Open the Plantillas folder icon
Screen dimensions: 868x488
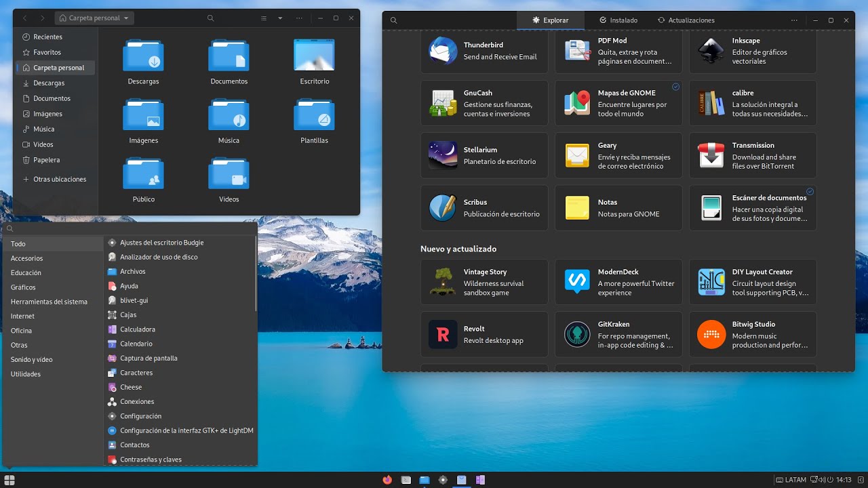[314, 115]
